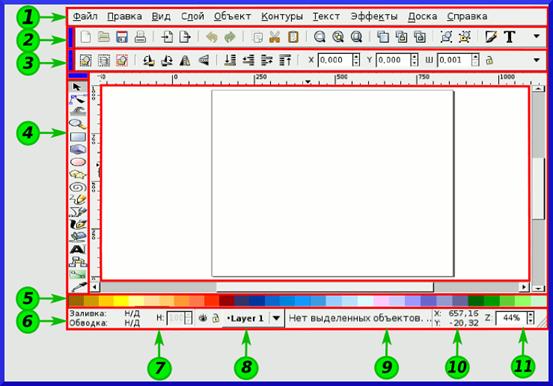Pick the dark maroon red palette swatch

point(226,301)
